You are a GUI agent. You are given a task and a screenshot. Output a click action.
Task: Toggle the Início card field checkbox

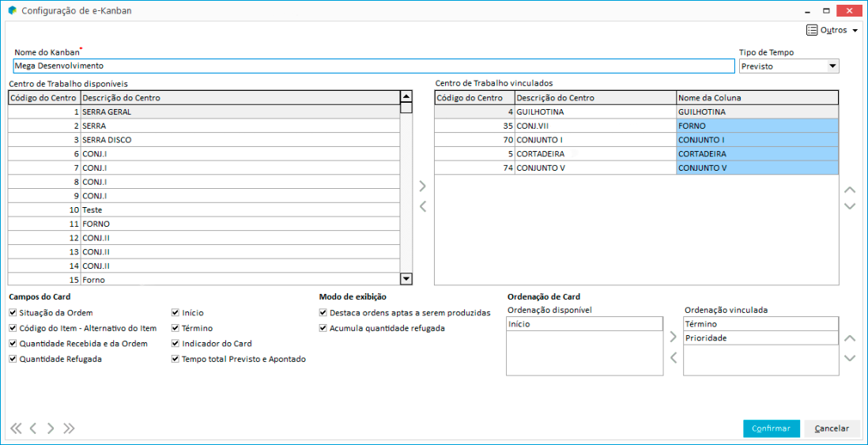point(175,313)
